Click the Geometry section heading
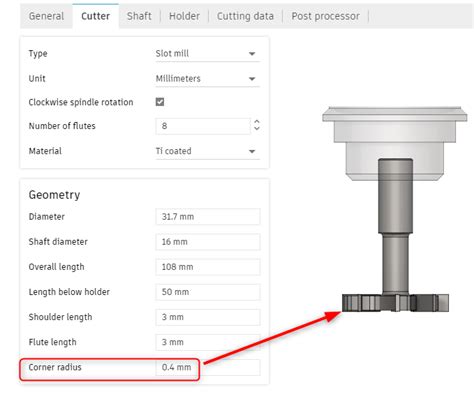 pos(54,195)
